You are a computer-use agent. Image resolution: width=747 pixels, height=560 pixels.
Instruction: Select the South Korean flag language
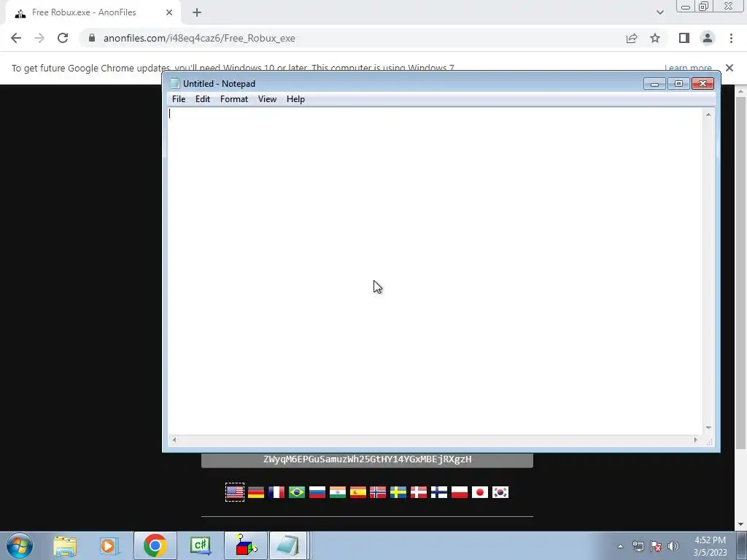[500, 492]
